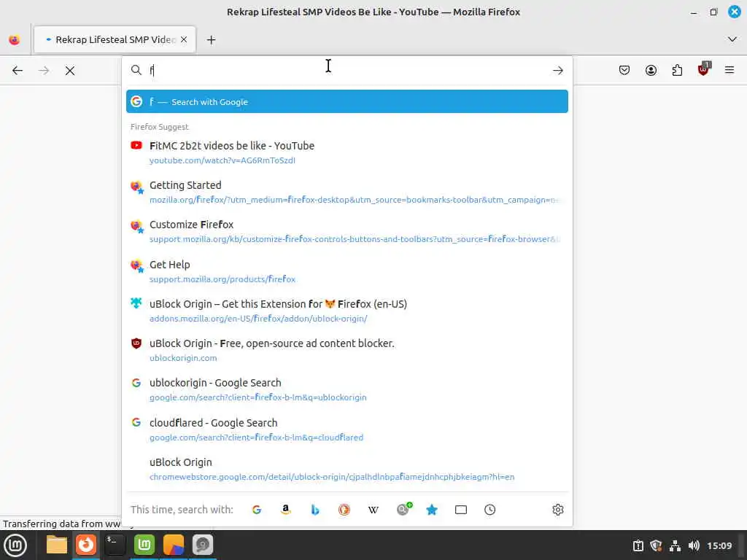The height and width of the screenshot is (560, 747).
Task: Click the forward navigation arrow
Action: coord(44,71)
